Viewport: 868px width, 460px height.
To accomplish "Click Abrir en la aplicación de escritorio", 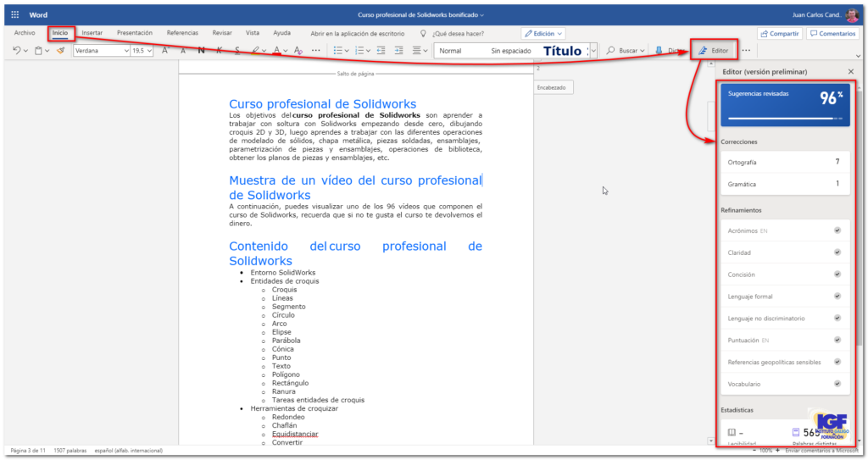I will pyautogui.click(x=358, y=34).
